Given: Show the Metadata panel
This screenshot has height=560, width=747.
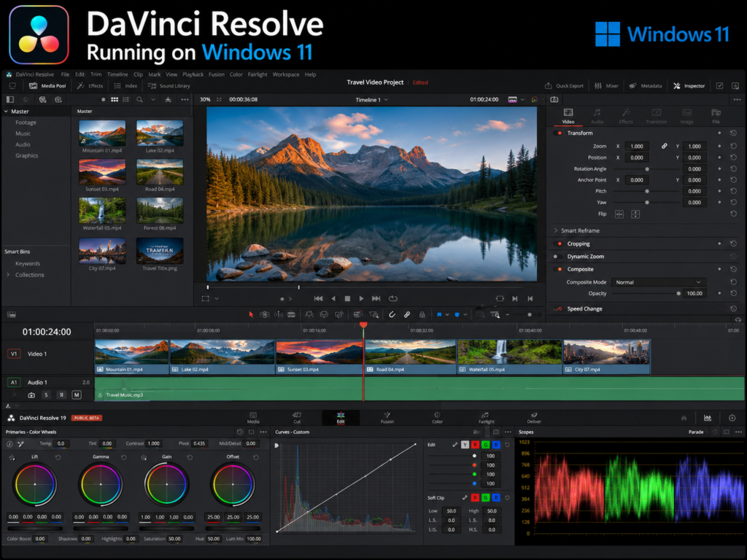Looking at the screenshot, I should (x=646, y=86).
